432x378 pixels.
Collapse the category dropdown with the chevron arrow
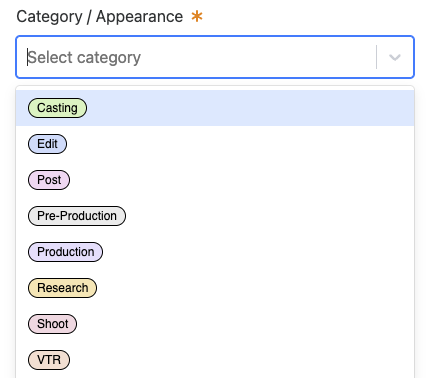point(395,57)
